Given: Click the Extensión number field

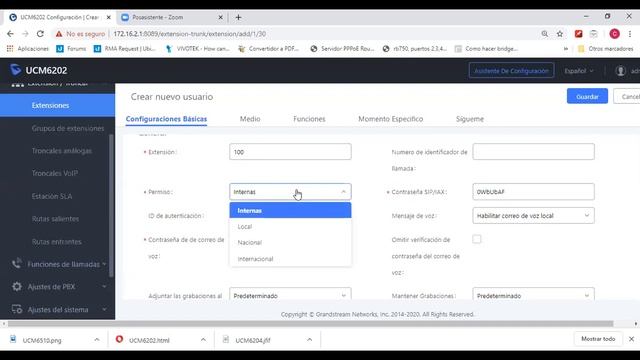Looking at the screenshot, I should [290, 152].
